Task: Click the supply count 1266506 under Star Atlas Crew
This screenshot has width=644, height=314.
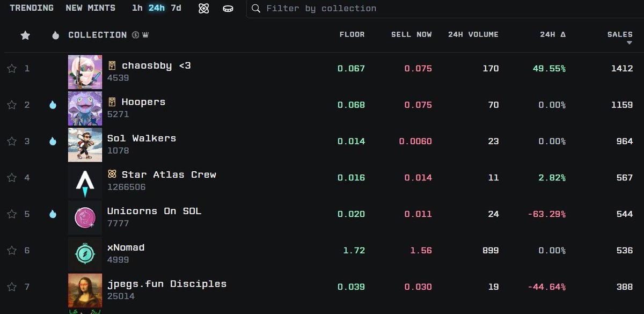Action: [126, 187]
